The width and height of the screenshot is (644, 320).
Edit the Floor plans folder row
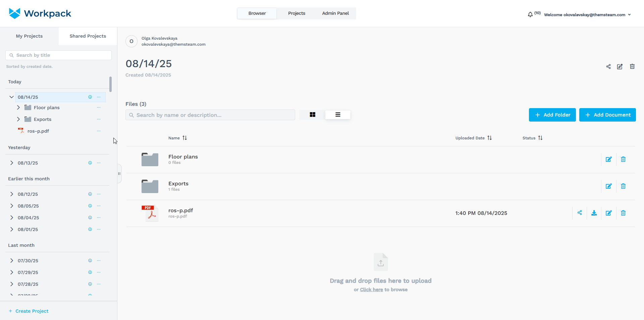pyautogui.click(x=609, y=159)
